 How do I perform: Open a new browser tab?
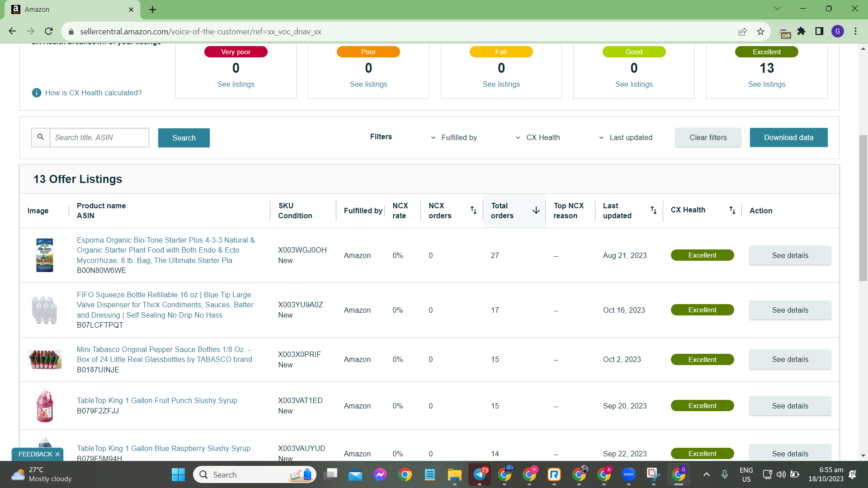pyautogui.click(x=153, y=9)
